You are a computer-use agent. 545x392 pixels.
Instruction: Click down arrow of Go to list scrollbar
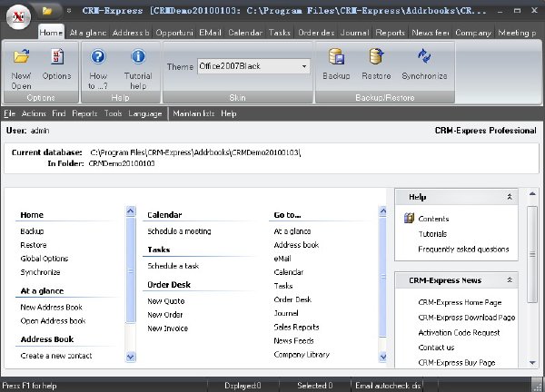pos(382,357)
